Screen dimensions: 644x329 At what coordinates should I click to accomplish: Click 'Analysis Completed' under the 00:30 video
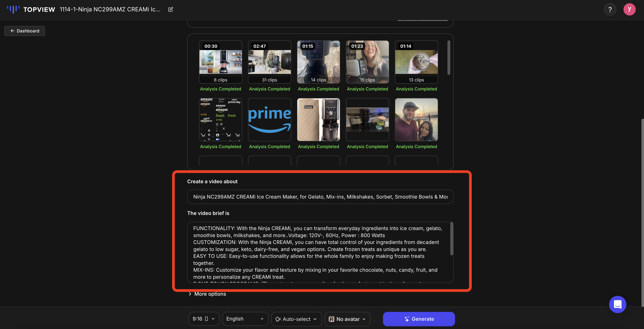[220, 89]
